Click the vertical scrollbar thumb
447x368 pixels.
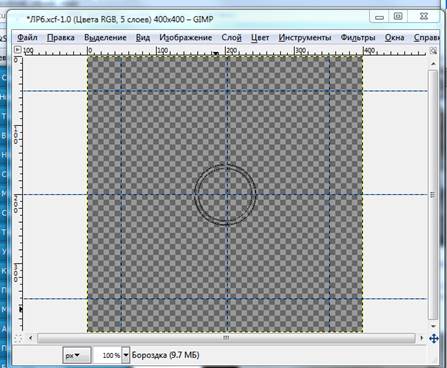click(x=433, y=195)
